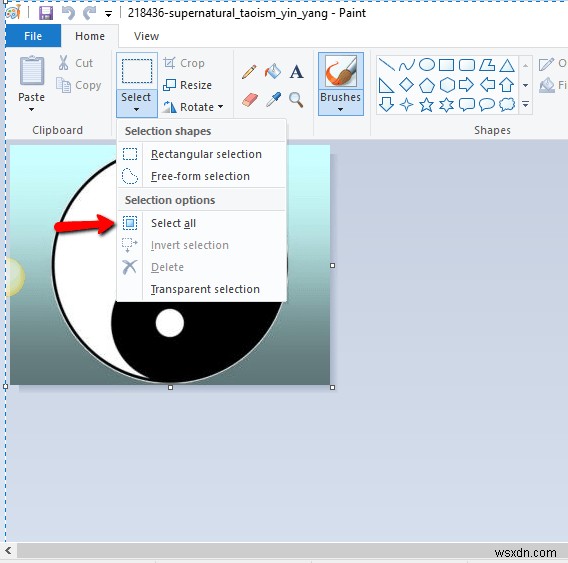The image size is (568, 563).
Task: Switch to the Home tab
Action: (90, 36)
